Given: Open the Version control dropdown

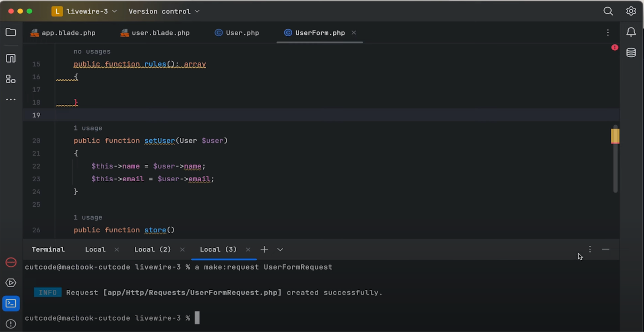Looking at the screenshot, I should click(164, 11).
